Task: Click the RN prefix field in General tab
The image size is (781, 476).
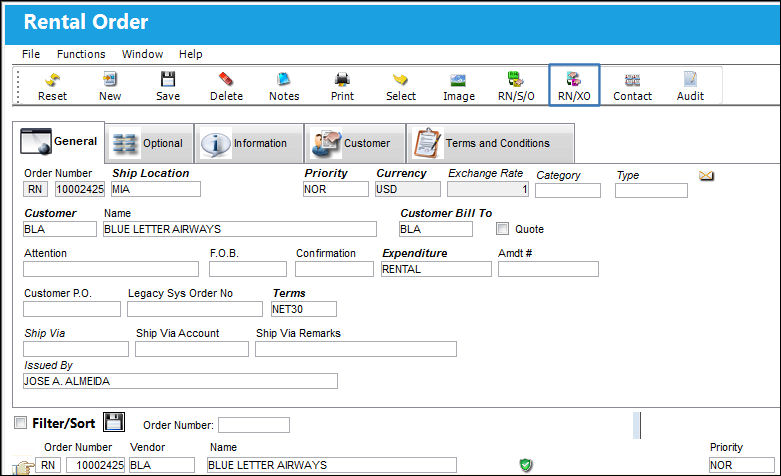Action: [35, 189]
